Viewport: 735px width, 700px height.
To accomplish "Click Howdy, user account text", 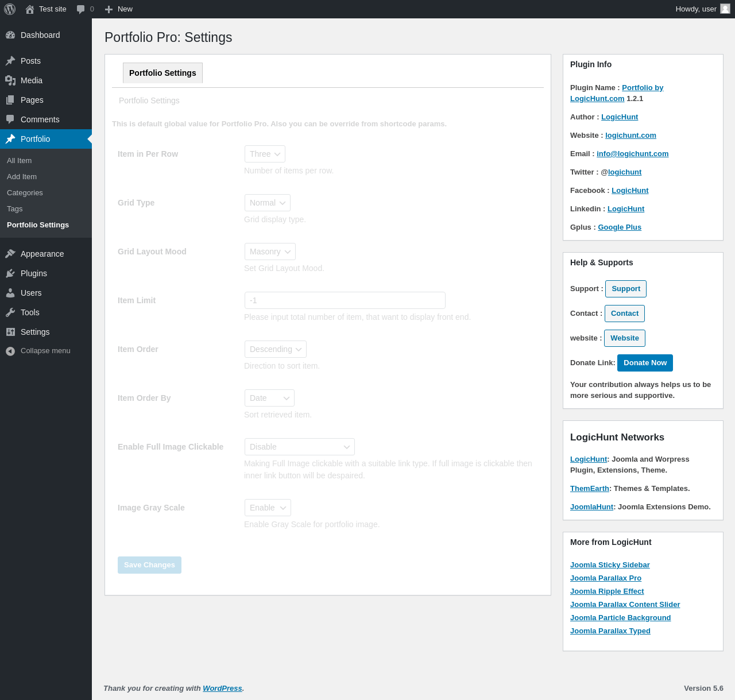I will [696, 9].
